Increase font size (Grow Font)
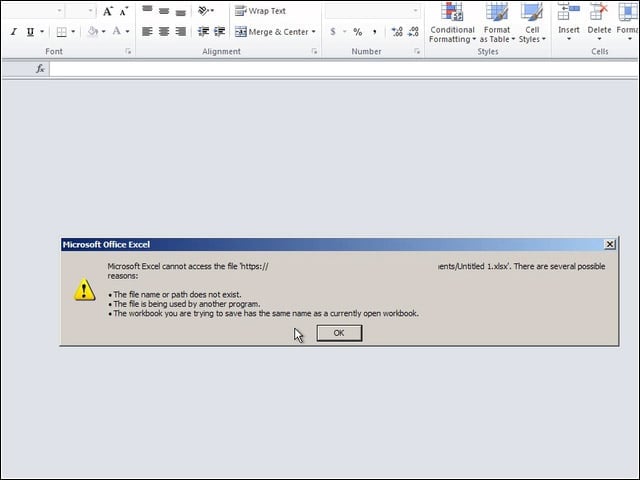640x480 pixels. pos(108,11)
